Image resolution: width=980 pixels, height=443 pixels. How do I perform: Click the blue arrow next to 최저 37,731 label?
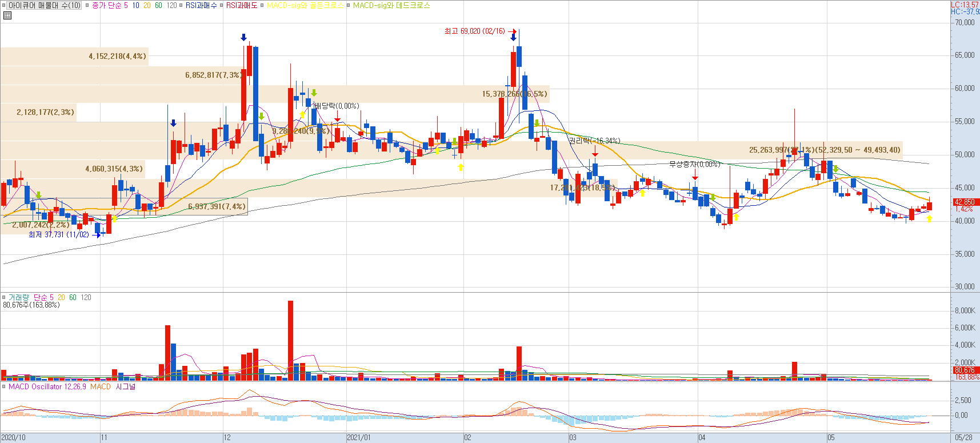point(97,234)
